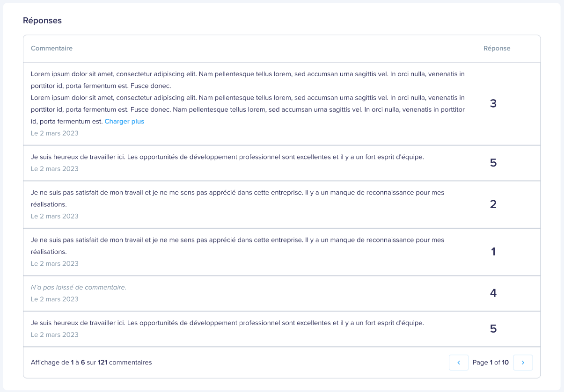Screen dimensions: 564x392
Task: Select the "Réponse" column header
Action: pyautogui.click(x=497, y=48)
